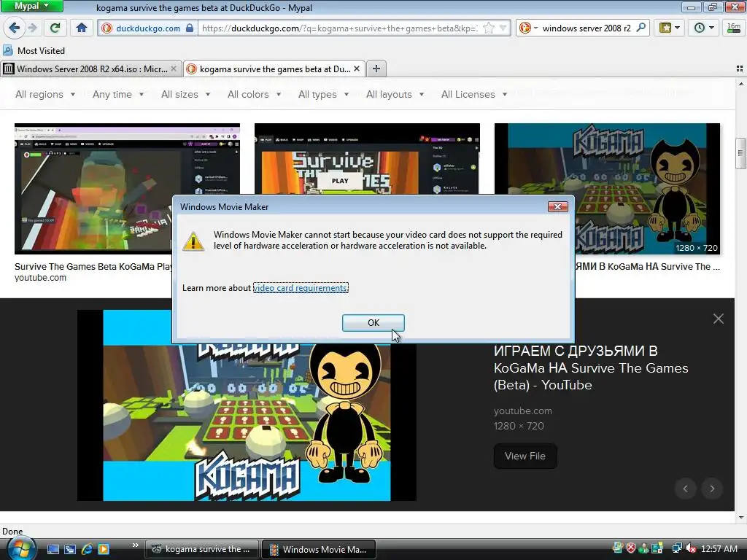Screen dimensions: 747x560
Task: Click the Windows Messenger tray icon
Action: [x=643, y=548]
